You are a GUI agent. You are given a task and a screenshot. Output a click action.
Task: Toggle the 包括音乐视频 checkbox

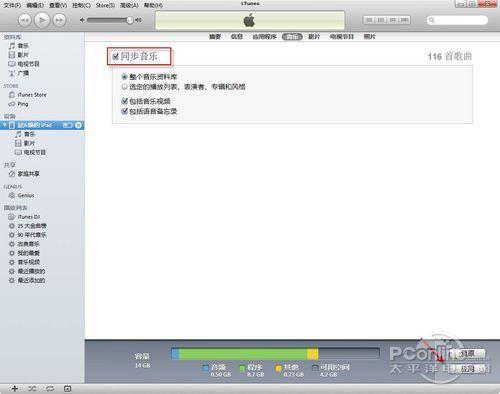[x=125, y=101]
